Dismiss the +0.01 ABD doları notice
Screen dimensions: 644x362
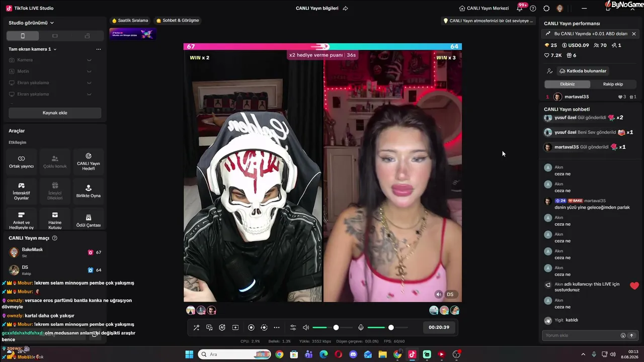[634, 34]
